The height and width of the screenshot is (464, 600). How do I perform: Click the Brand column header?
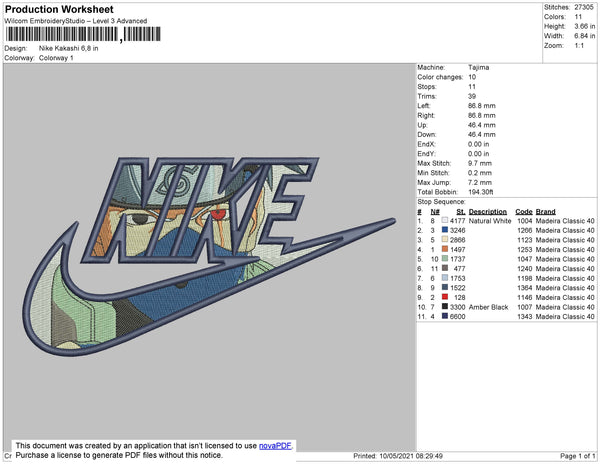tap(546, 212)
